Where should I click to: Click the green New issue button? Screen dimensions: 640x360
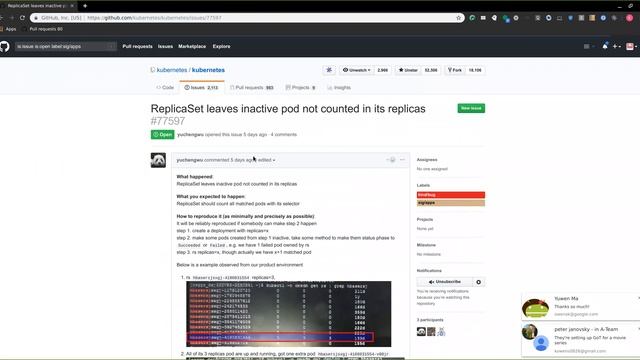click(471, 108)
